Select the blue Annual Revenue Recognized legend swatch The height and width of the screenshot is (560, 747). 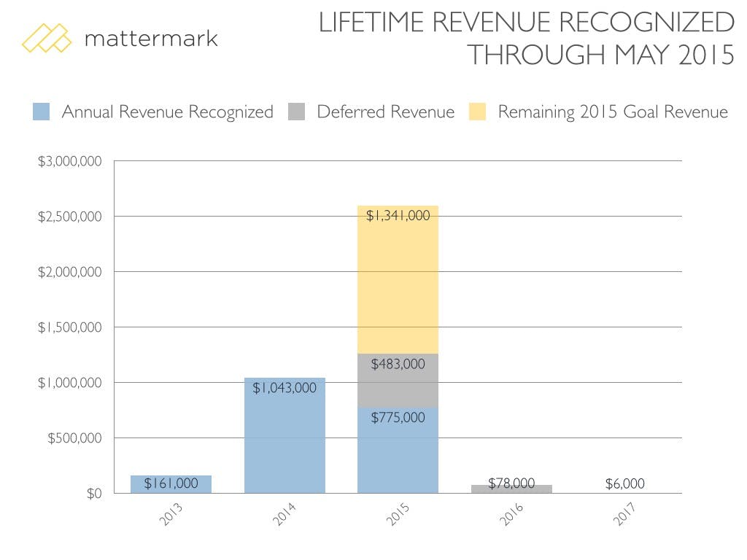[42, 112]
